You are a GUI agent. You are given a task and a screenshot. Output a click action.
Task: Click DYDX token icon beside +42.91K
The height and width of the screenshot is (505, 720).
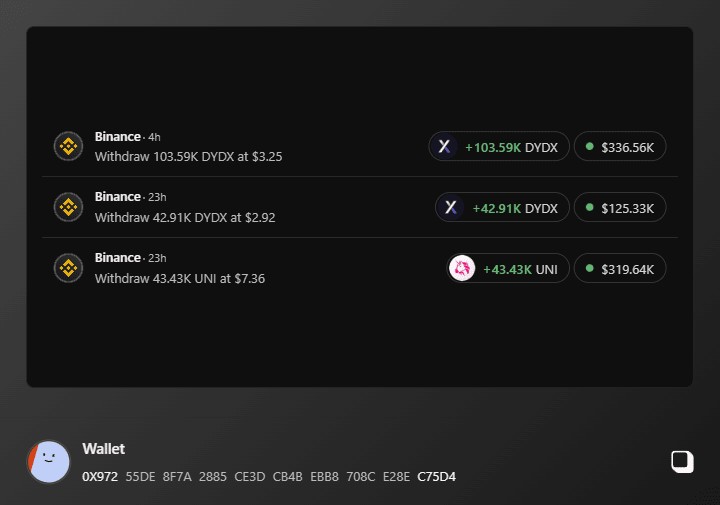[451, 207]
